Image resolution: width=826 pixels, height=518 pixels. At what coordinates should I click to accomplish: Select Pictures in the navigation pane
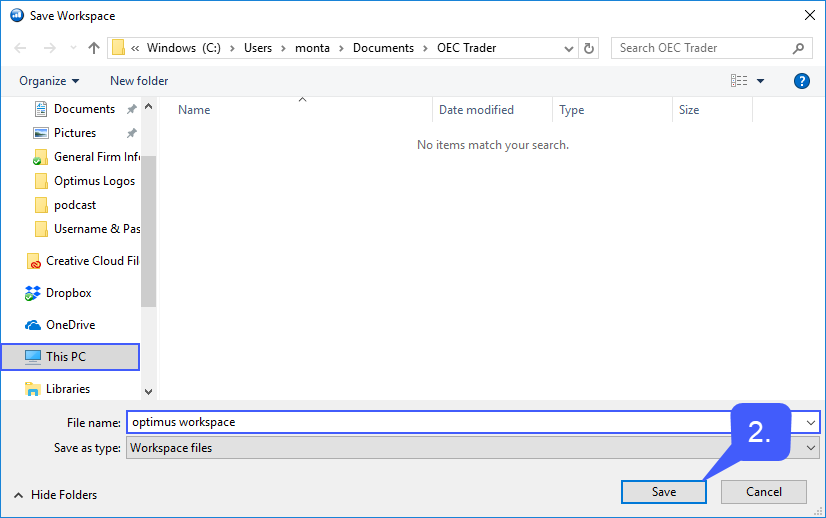[75, 133]
